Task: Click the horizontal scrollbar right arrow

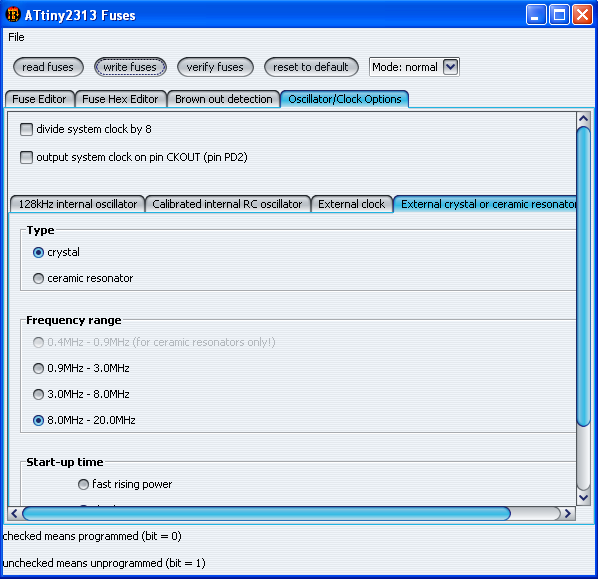Action: click(567, 513)
